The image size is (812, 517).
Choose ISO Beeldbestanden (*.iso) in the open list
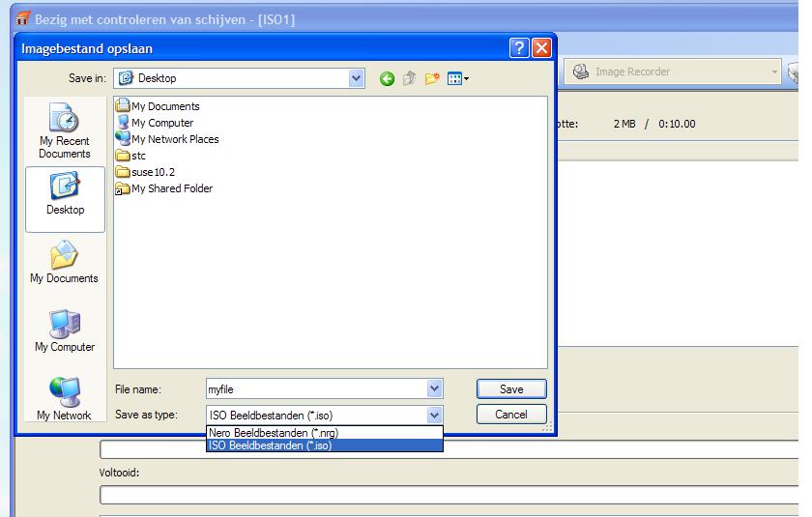coord(324,445)
